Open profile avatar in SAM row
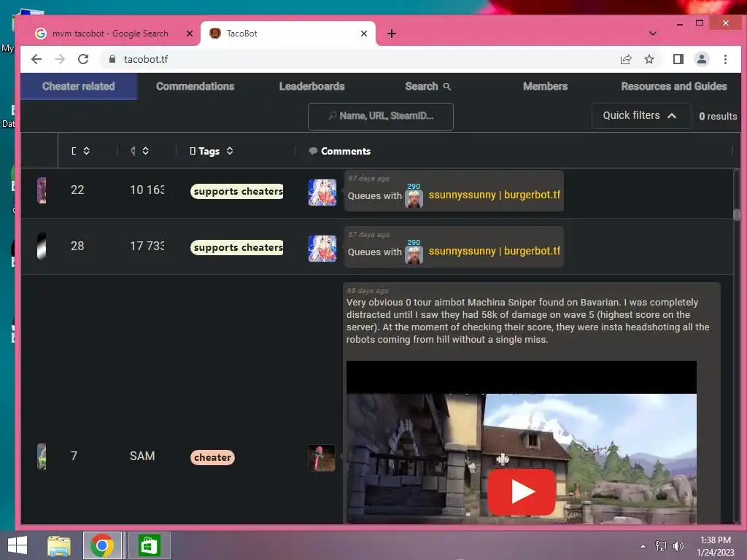The height and width of the screenshot is (560, 747). click(x=42, y=456)
